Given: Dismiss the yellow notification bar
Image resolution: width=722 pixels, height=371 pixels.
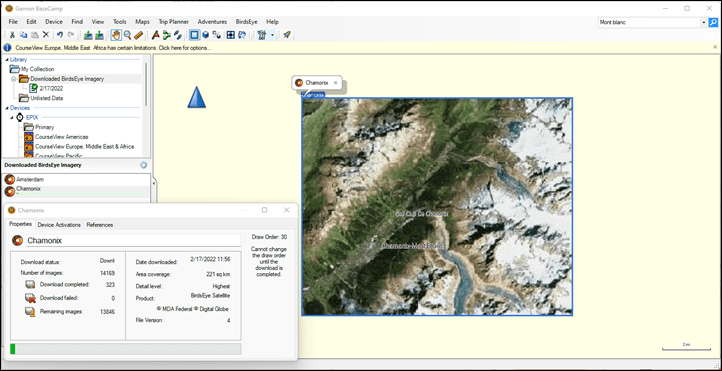Looking at the screenshot, I should [x=715, y=47].
